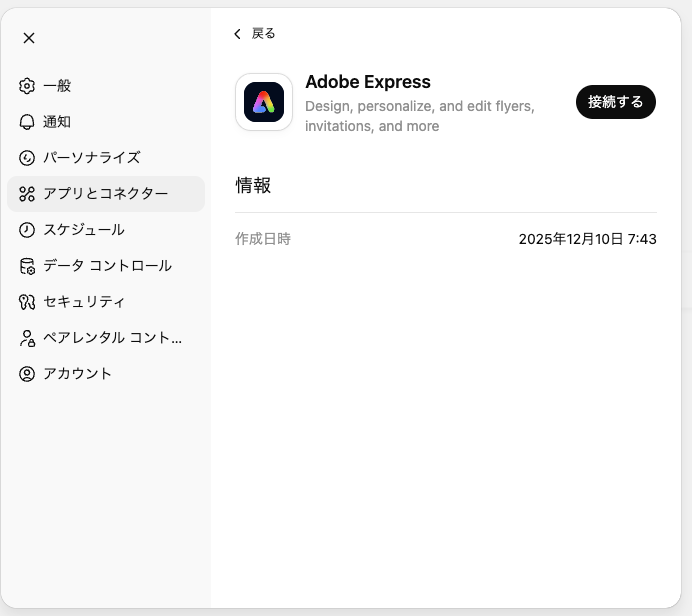Click the back chevron arrow
Screen dimensions: 692x616
coord(237,34)
